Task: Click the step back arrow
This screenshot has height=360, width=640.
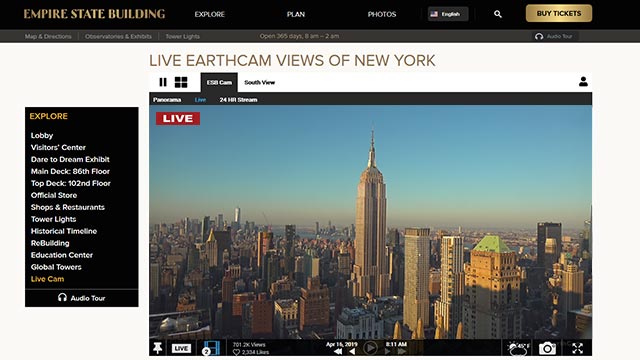Action: point(352,351)
